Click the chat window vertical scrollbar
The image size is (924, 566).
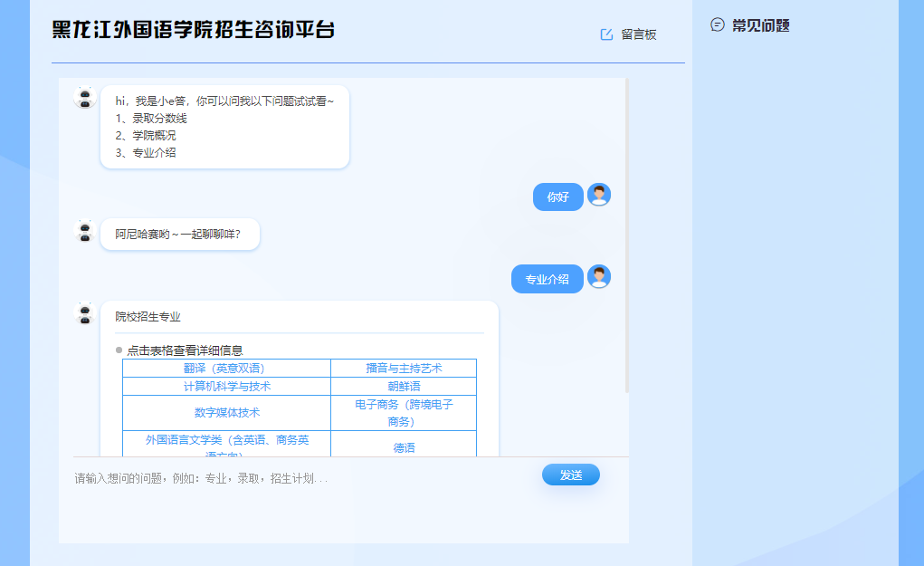pyautogui.click(x=627, y=235)
